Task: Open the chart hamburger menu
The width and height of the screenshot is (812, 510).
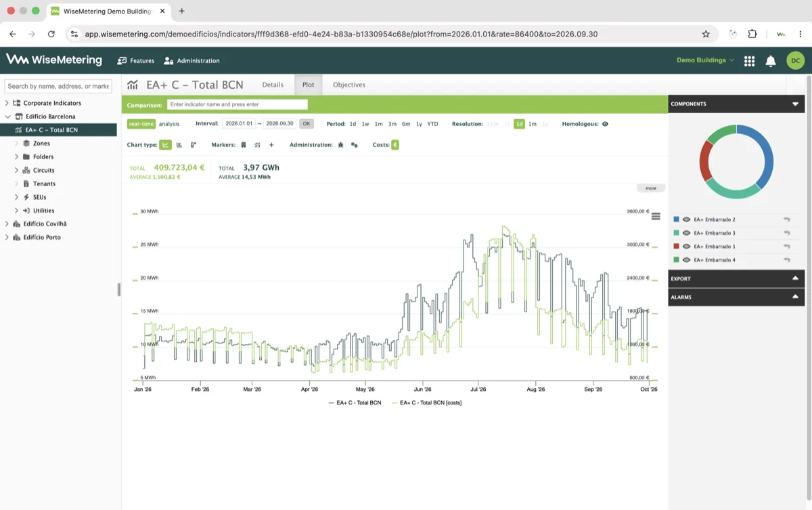Action: 656,217
